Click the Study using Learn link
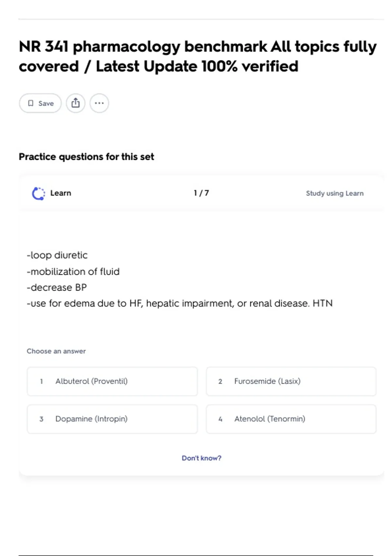Viewport: 392px width, 556px height. click(335, 193)
